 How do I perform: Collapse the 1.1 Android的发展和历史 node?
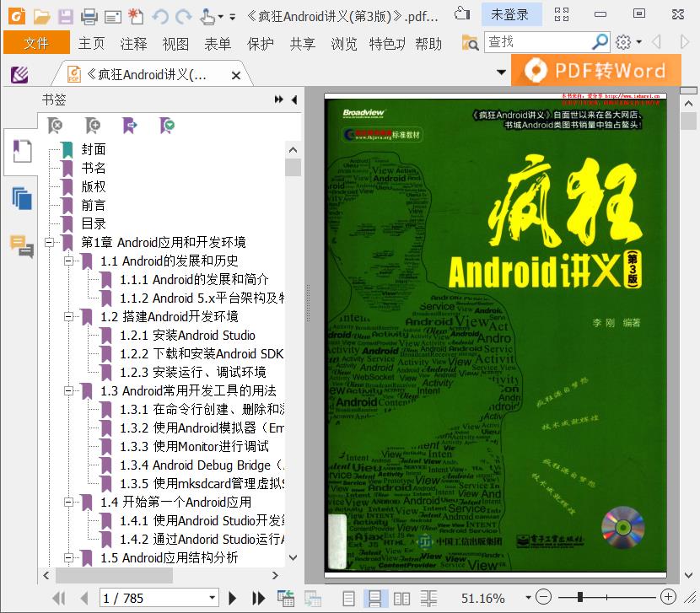pos(68,261)
